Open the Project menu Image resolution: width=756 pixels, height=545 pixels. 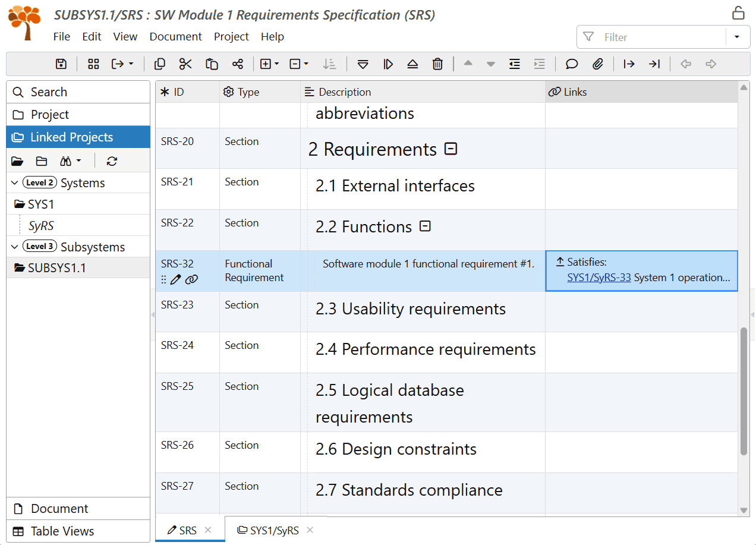point(231,36)
